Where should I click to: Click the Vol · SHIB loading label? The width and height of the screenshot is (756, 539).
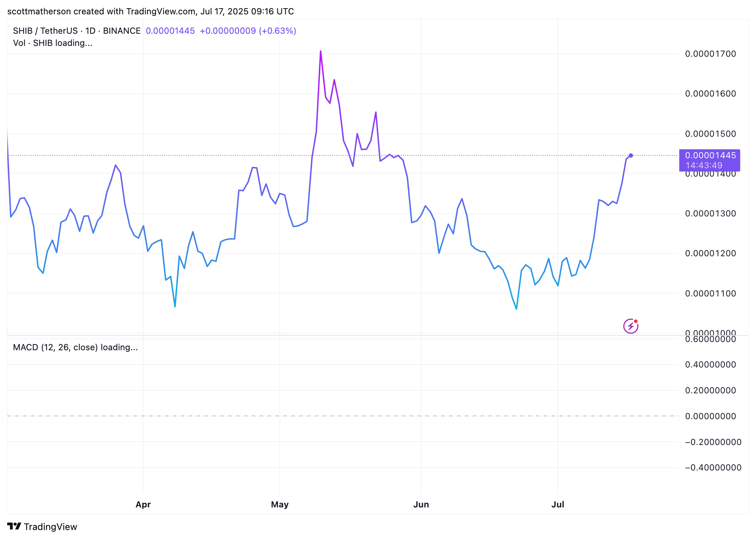point(53,43)
